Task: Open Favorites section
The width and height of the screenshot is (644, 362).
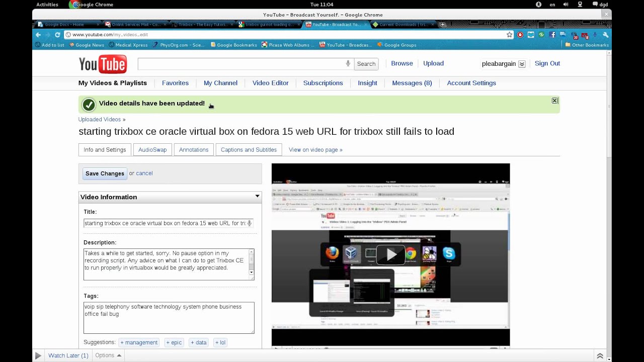Action: pyautogui.click(x=175, y=83)
